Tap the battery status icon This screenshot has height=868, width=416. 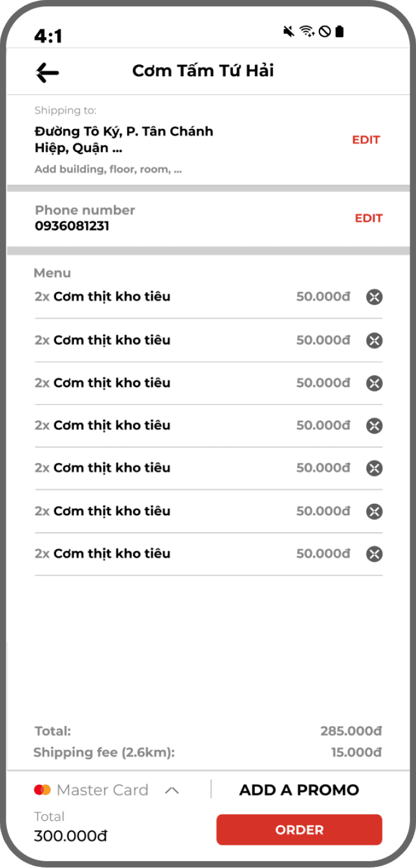pos(340,31)
